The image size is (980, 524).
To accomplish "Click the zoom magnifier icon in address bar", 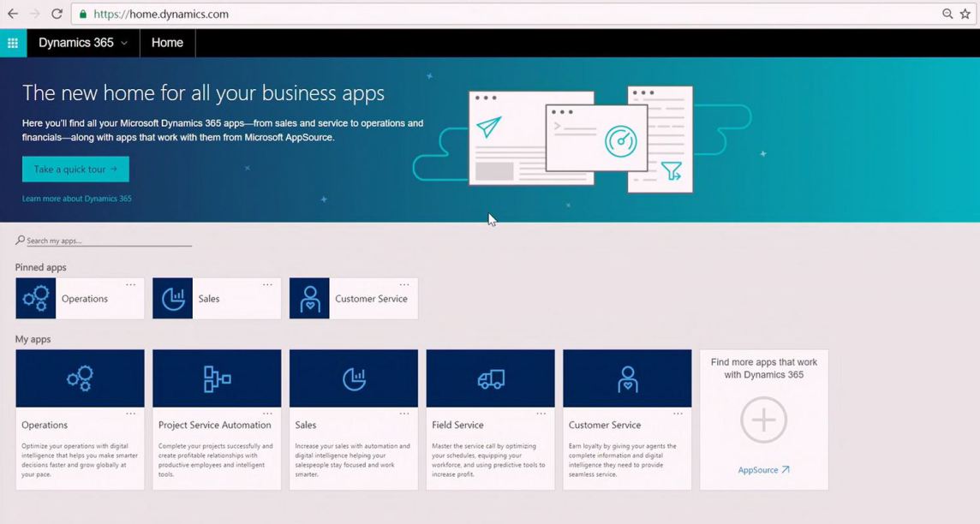I will (x=947, y=14).
